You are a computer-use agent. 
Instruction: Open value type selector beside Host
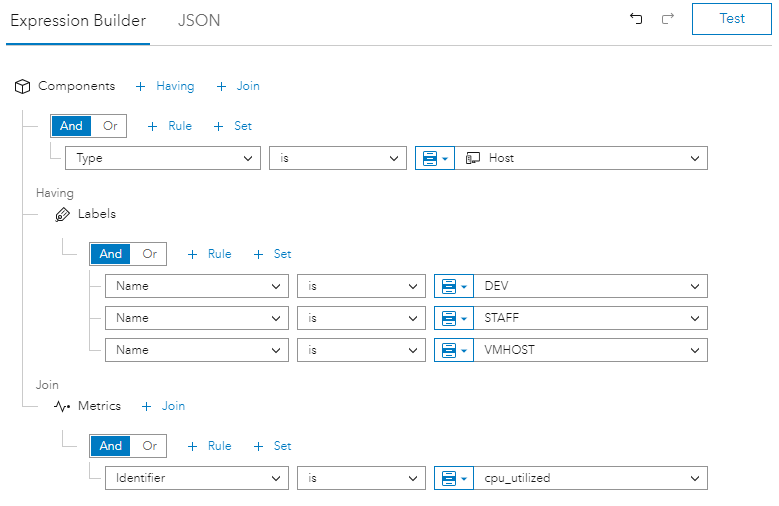435,158
